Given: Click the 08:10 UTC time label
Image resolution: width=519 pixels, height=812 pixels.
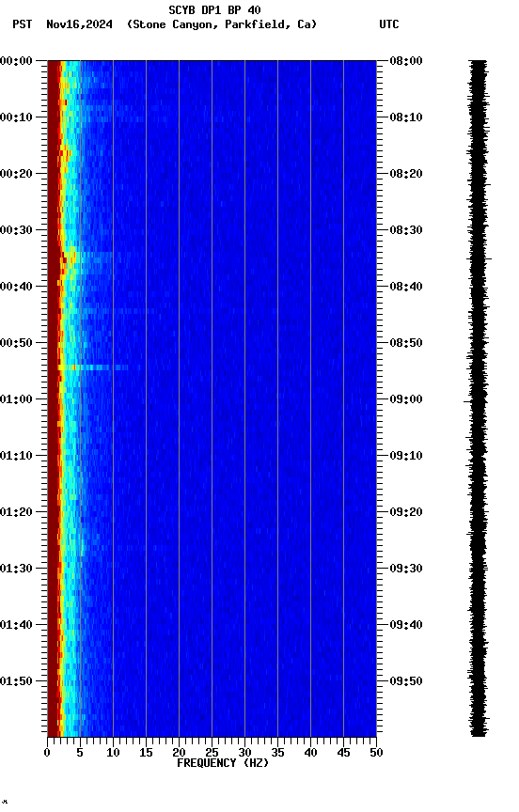Looking at the screenshot, I should (406, 117).
